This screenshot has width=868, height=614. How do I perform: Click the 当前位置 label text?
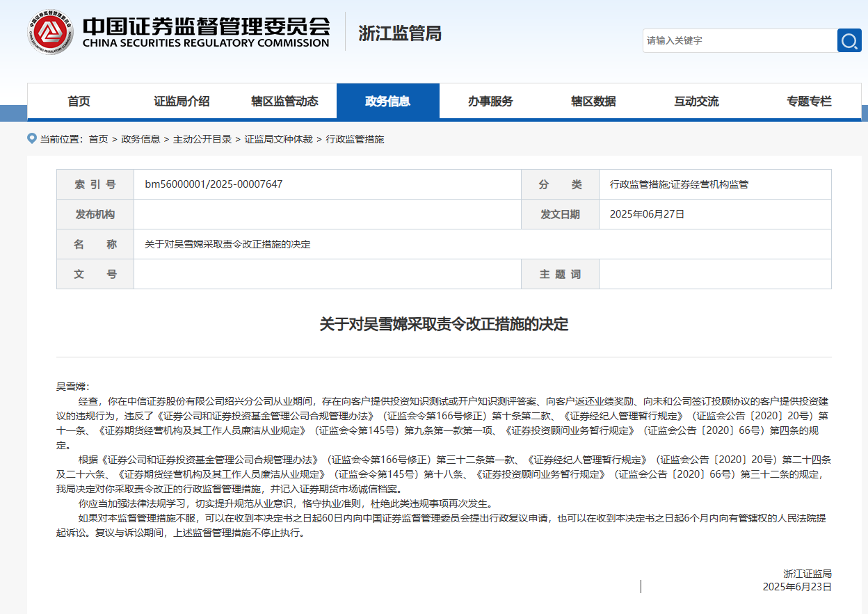(60, 139)
